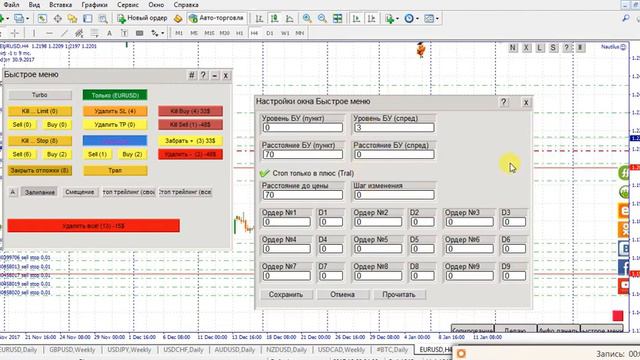Toggle the Залипание button
The image size is (640, 360).
pos(40,192)
